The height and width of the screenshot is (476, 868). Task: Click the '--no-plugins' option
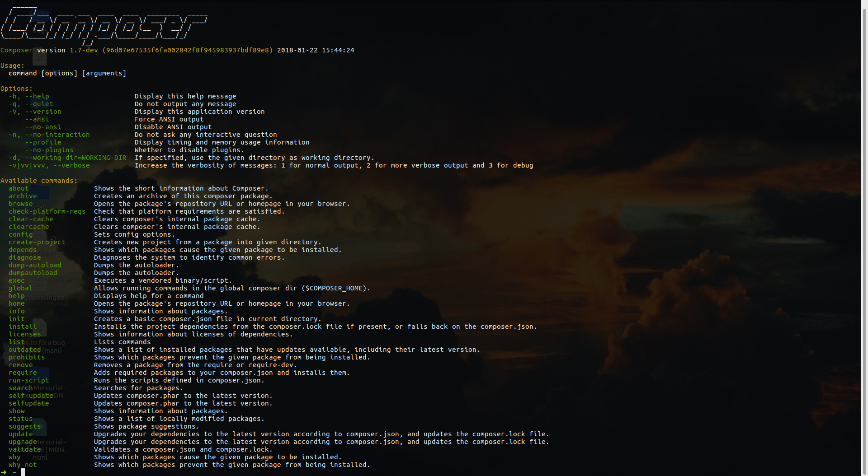click(x=49, y=150)
